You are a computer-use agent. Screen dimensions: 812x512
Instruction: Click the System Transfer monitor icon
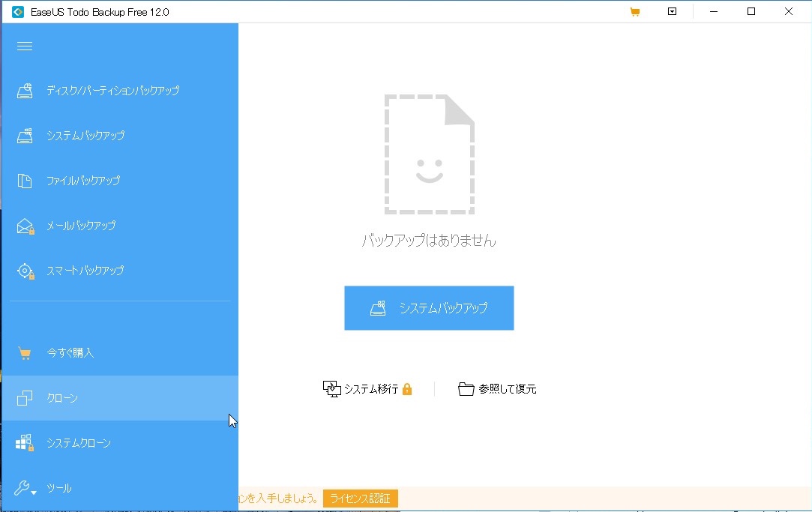pos(331,389)
